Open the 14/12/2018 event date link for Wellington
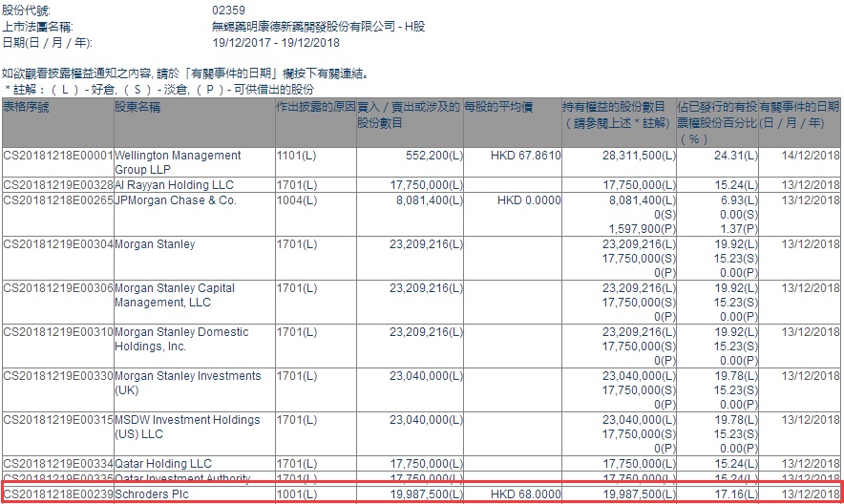Image resolution: width=844 pixels, height=504 pixels. (810, 156)
